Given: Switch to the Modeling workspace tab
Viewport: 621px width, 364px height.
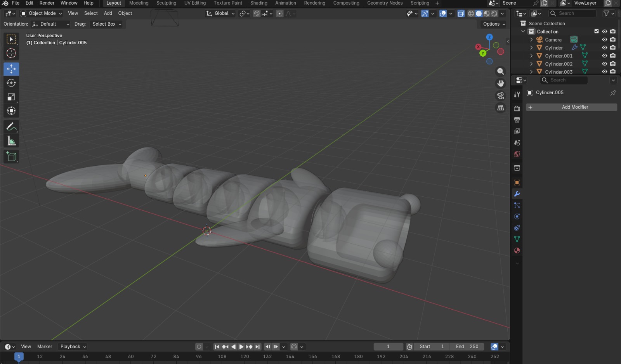Looking at the screenshot, I should [x=139, y=3].
